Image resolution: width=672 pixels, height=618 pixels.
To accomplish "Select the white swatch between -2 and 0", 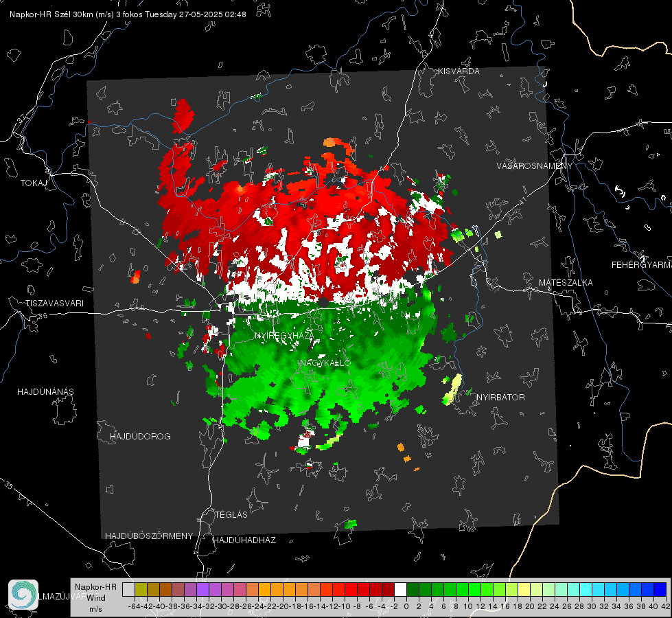I will pyautogui.click(x=400, y=589).
